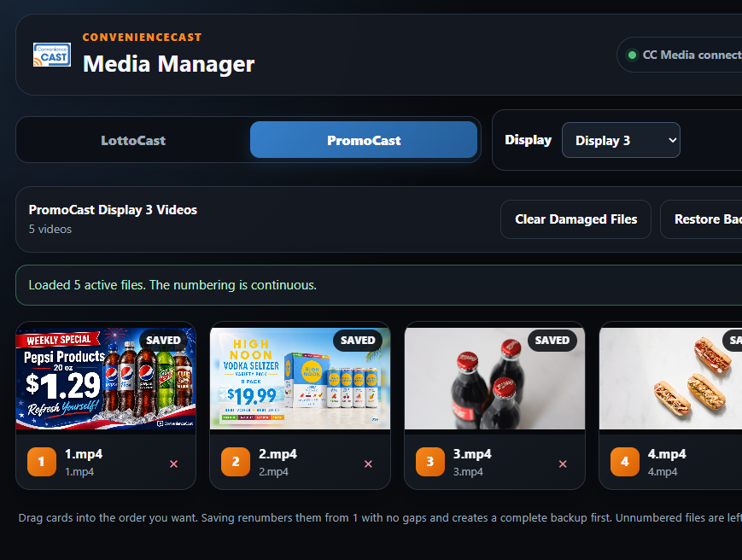
Task: Click the bold 2.mp4 file name
Action: (278, 454)
